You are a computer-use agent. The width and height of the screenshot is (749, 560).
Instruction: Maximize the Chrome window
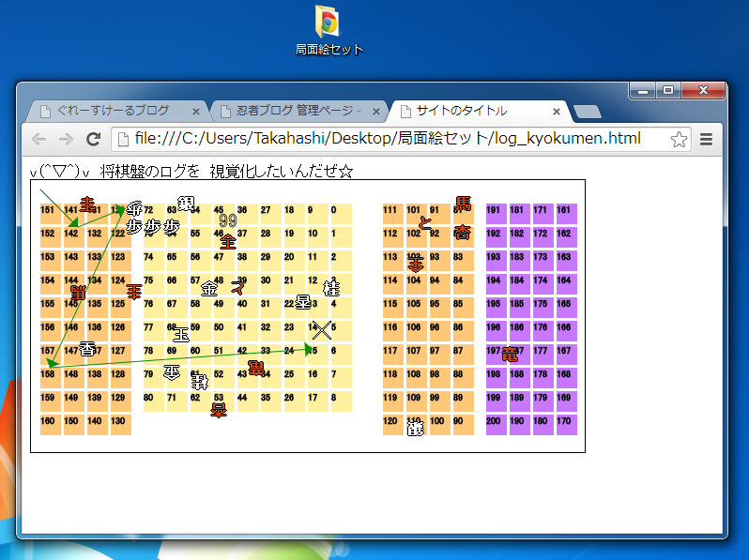tap(668, 90)
